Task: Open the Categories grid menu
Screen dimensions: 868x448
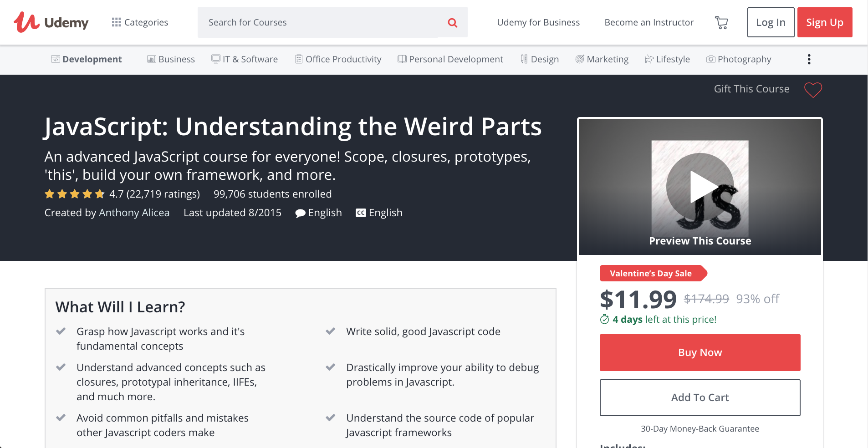Action: (140, 22)
